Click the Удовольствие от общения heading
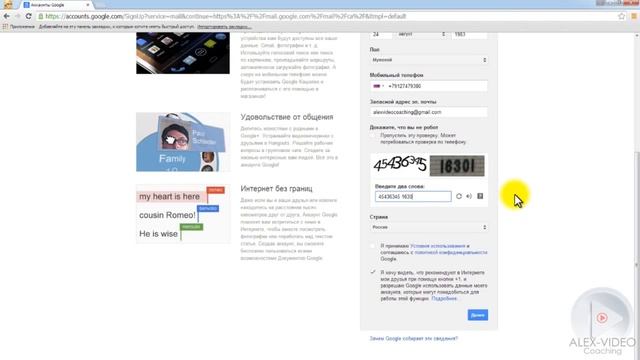The width and height of the screenshot is (640, 360). click(x=287, y=117)
